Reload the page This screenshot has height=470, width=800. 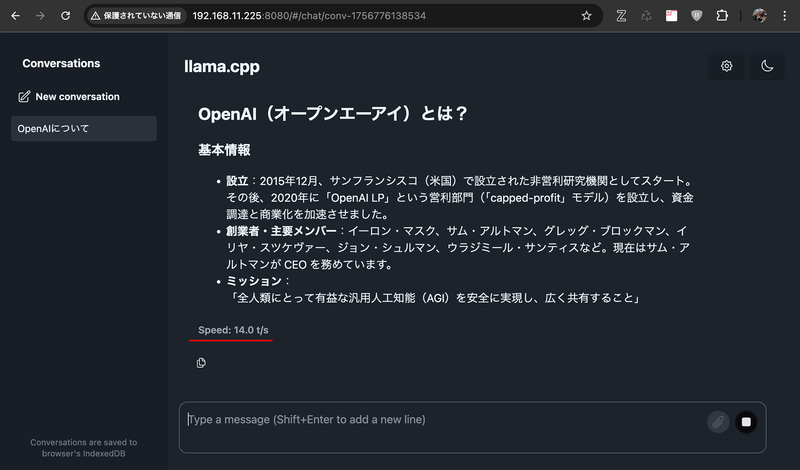click(x=65, y=16)
